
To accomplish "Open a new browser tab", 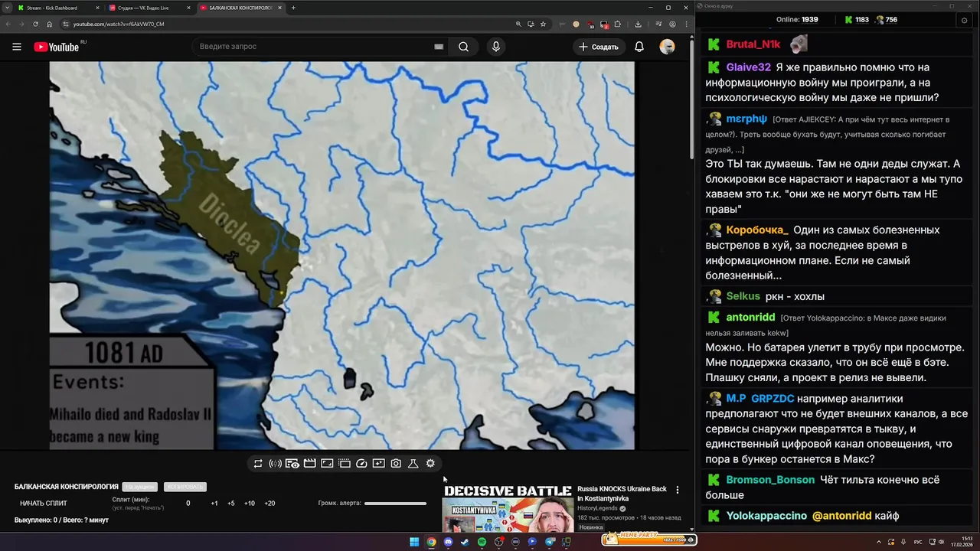I will tap(293, 8).
